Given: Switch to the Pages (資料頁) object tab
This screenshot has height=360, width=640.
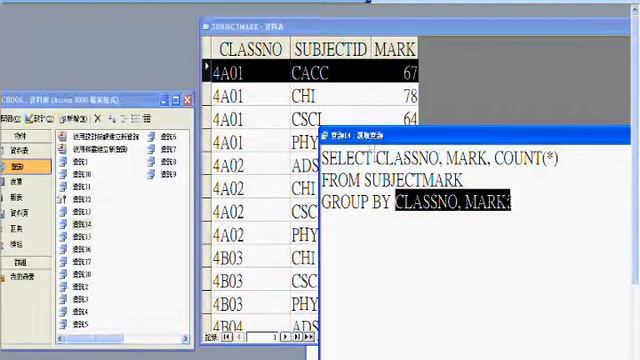Looking at the screenshot, I should [25, 213].
